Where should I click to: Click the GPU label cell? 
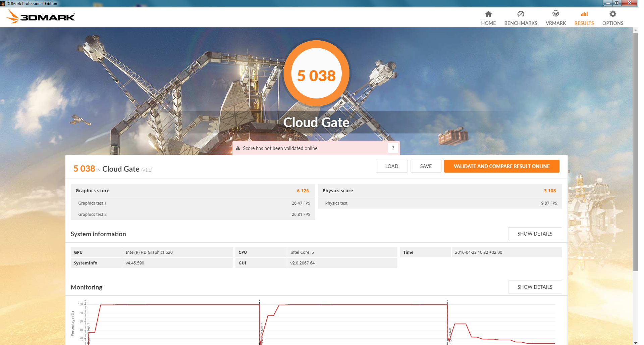coord(96,252)
